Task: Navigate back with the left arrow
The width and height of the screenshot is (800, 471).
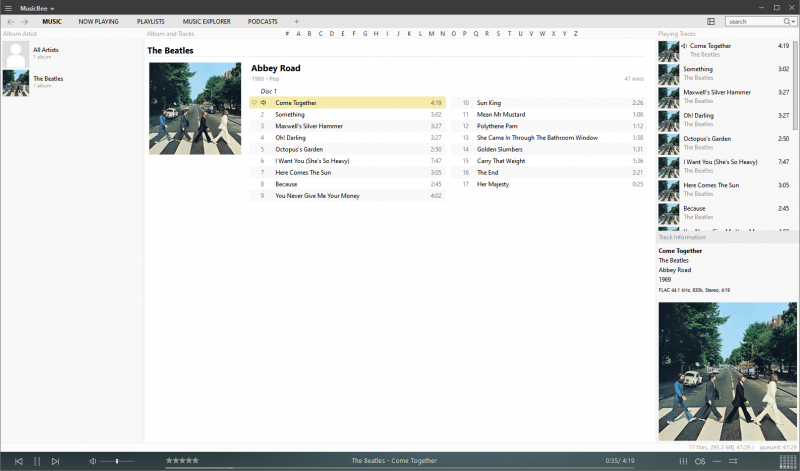Action: point(11,21)
